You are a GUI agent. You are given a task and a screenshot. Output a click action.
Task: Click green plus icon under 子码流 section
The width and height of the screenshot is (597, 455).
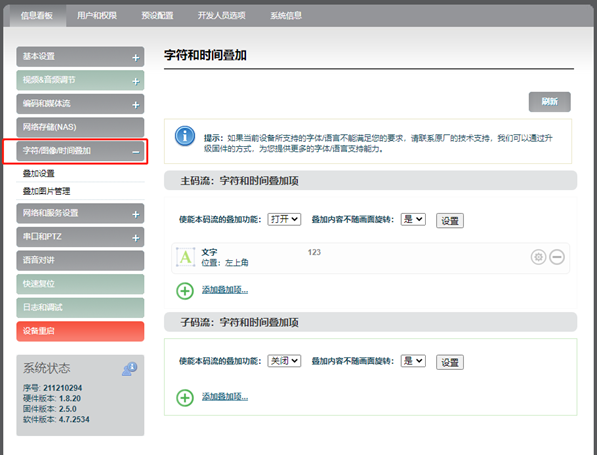(185, 398)
